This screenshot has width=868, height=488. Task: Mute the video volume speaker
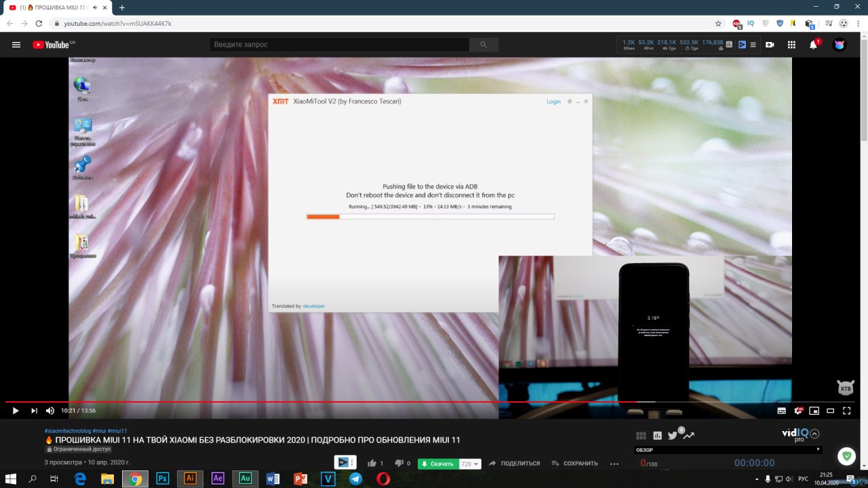tap(50, 411)
